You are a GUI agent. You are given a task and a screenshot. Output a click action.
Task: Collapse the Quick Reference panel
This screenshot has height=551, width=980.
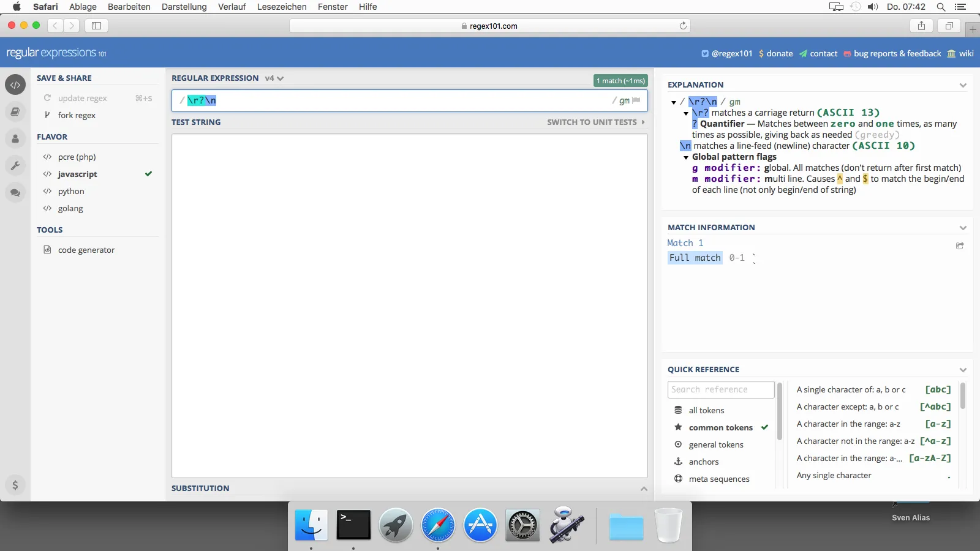[x=963, y=370]
